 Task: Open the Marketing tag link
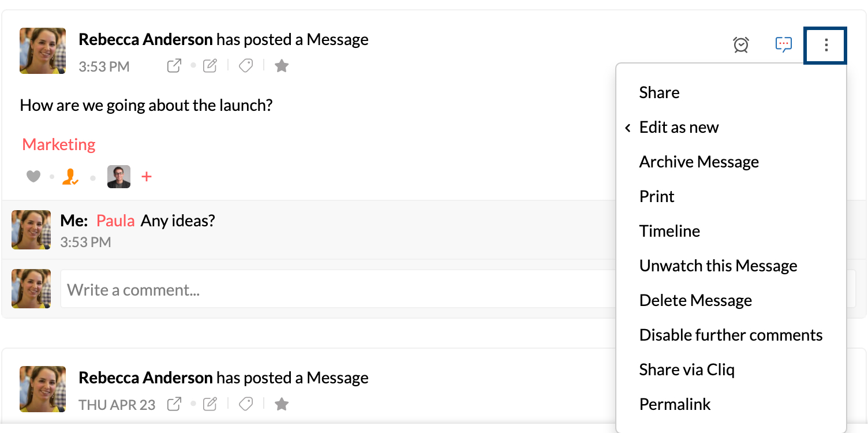[59, 144]
